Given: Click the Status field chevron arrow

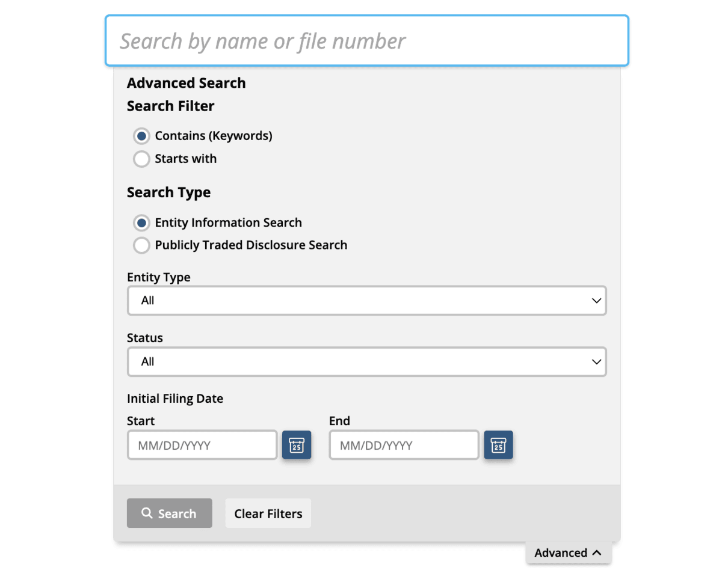Looking at the screenshot, I should (596, 362).
